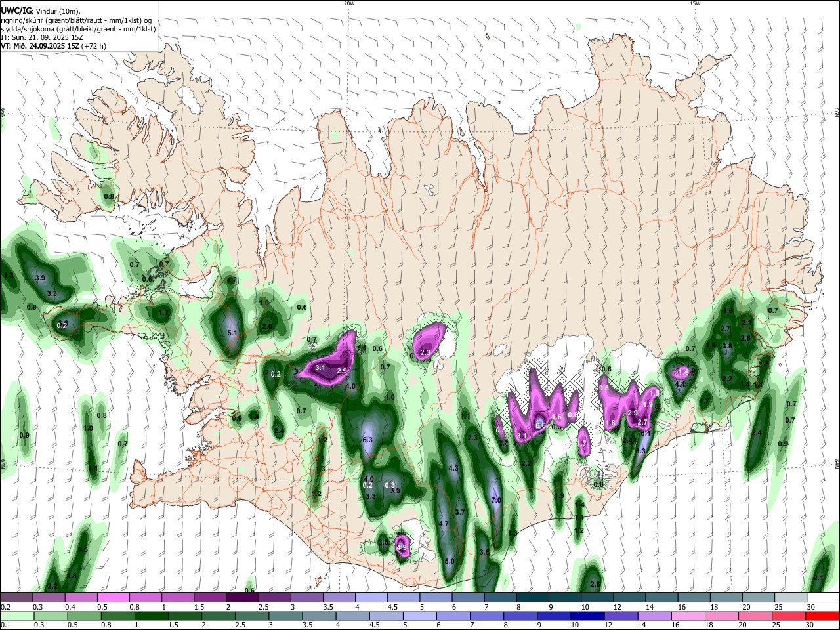The height and width of the screenshot is (630, 840).
Task: Click the 20W longitude label
Action: (349, 3)
